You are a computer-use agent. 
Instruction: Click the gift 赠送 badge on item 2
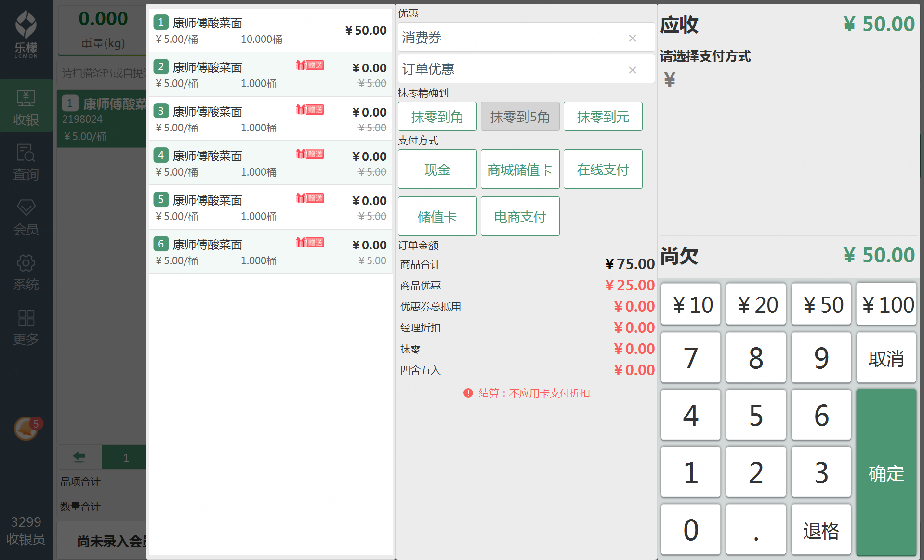click(x=310, y=65)
